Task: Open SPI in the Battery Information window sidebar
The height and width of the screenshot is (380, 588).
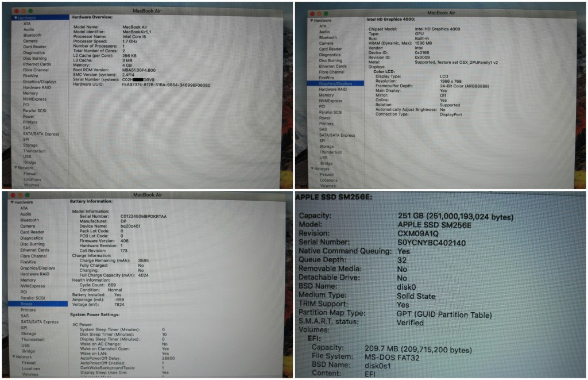Action: tap(24, 328)
